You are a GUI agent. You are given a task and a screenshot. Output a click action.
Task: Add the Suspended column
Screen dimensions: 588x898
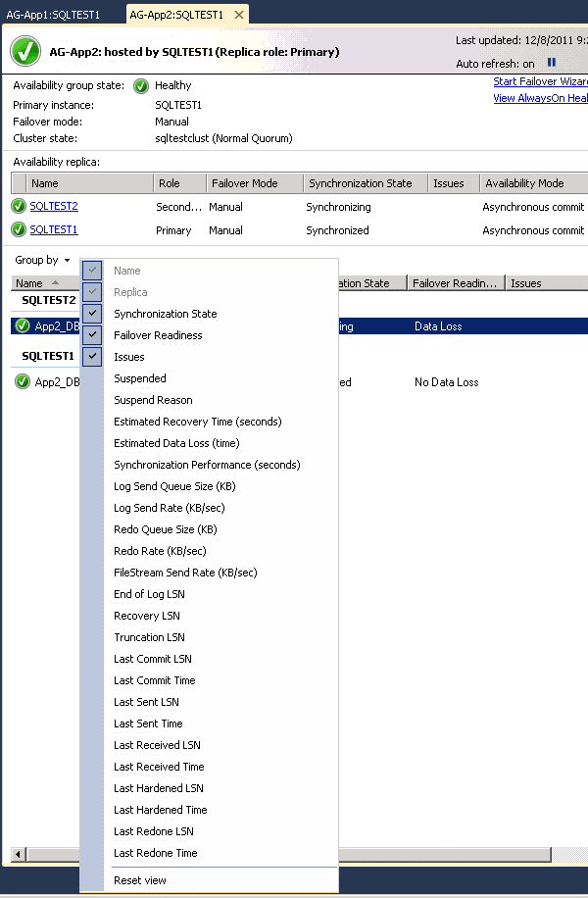point(140,378)
